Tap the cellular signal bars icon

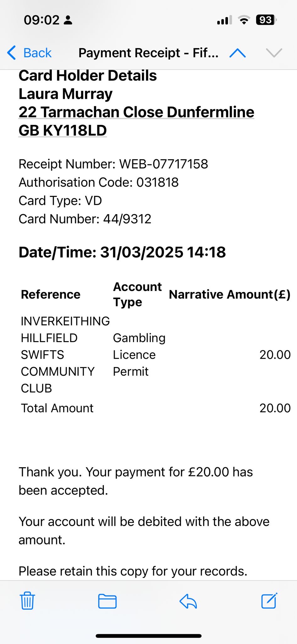click(224, 20)
